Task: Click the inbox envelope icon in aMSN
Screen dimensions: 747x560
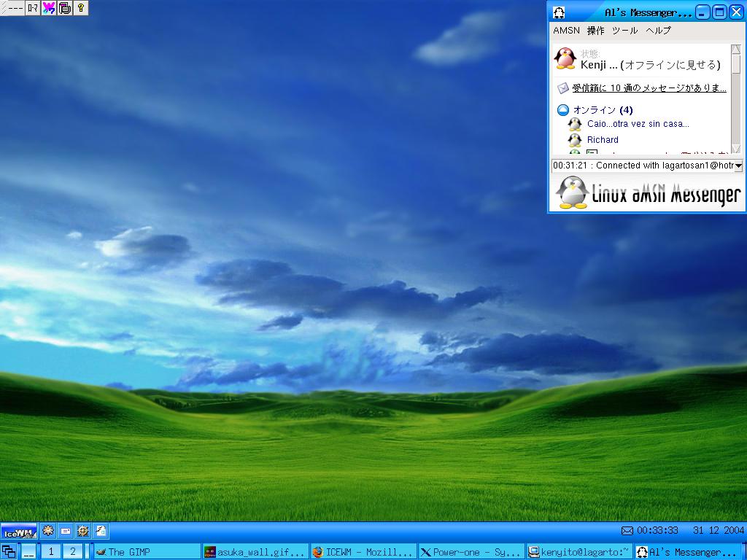Action: click(x=563, y=88)
